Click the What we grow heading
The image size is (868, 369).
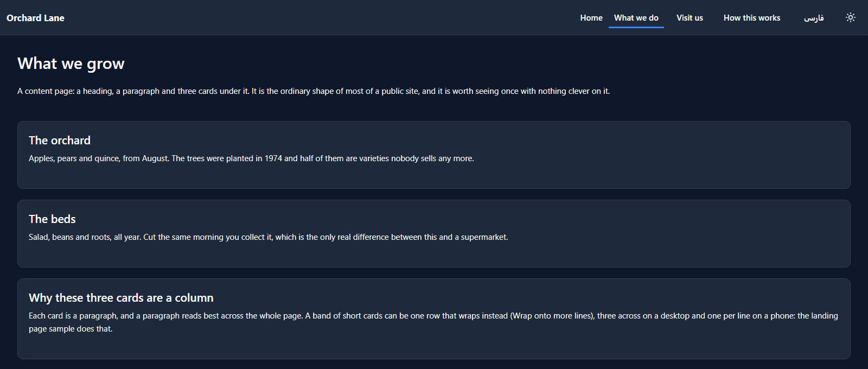pyautogui.click(x=71, y=64)
